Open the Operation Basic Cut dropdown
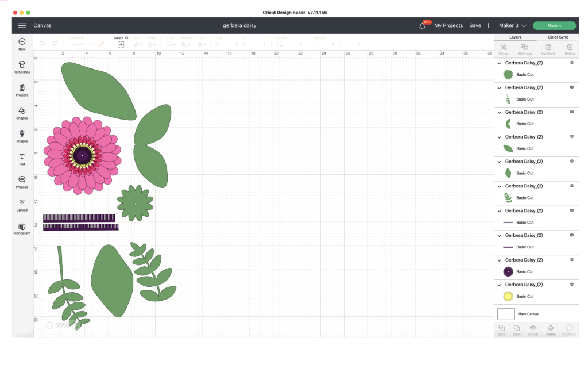This screenshot has height=368, width=588. (82, 44)
